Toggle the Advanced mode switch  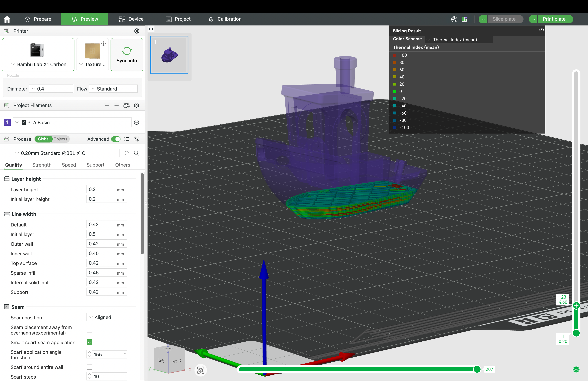[116, 139]
